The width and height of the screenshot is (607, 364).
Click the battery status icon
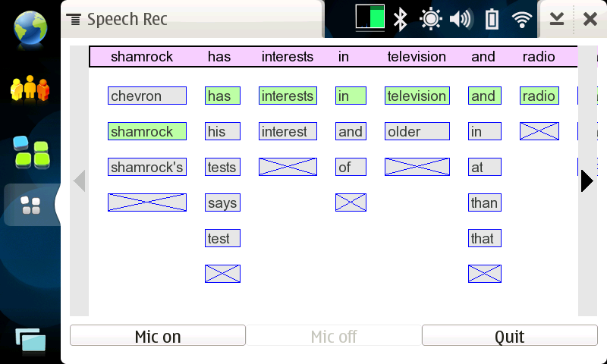click(x=492, y=19)
